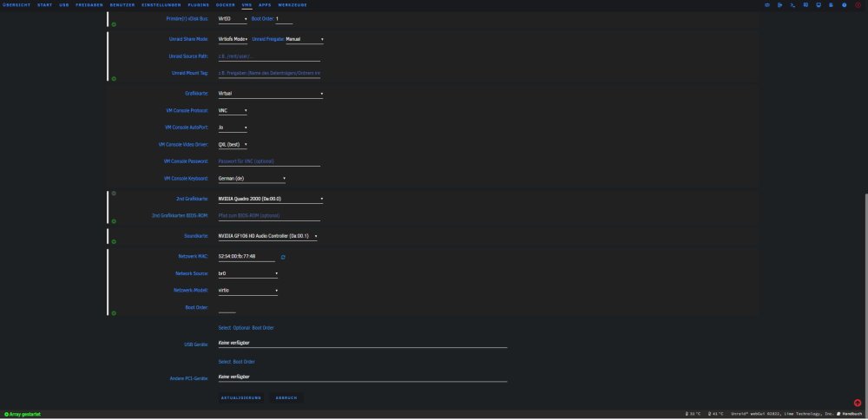
Task: Switch to the Docker tab
Action: (x=226, y=5)
